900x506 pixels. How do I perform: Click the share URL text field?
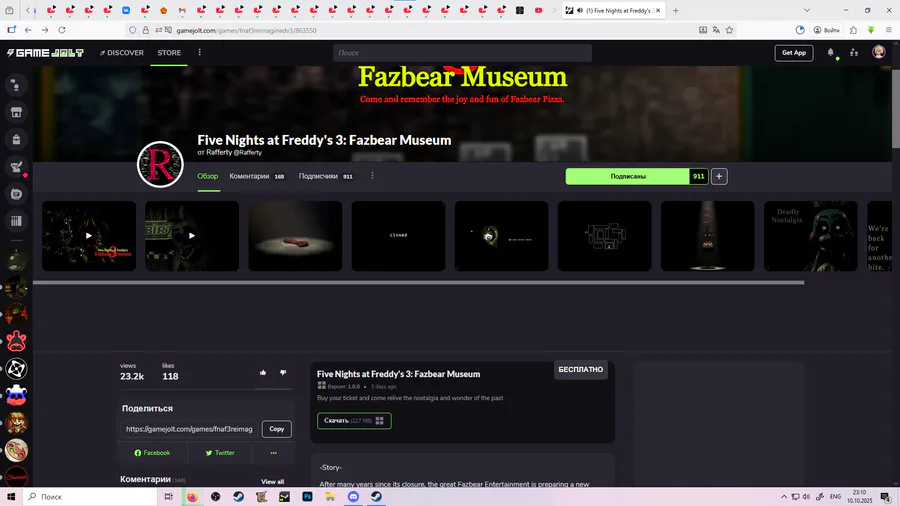[x=189, y=429]
